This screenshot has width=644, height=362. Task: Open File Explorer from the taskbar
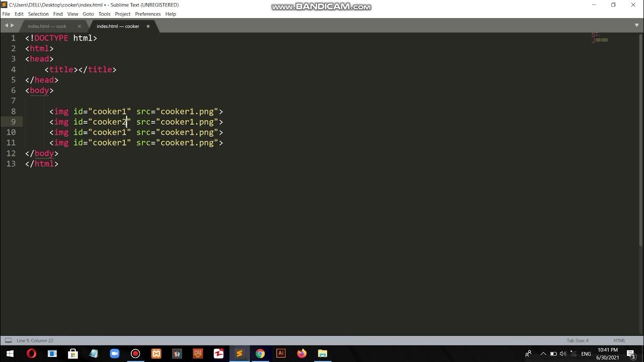323,353
